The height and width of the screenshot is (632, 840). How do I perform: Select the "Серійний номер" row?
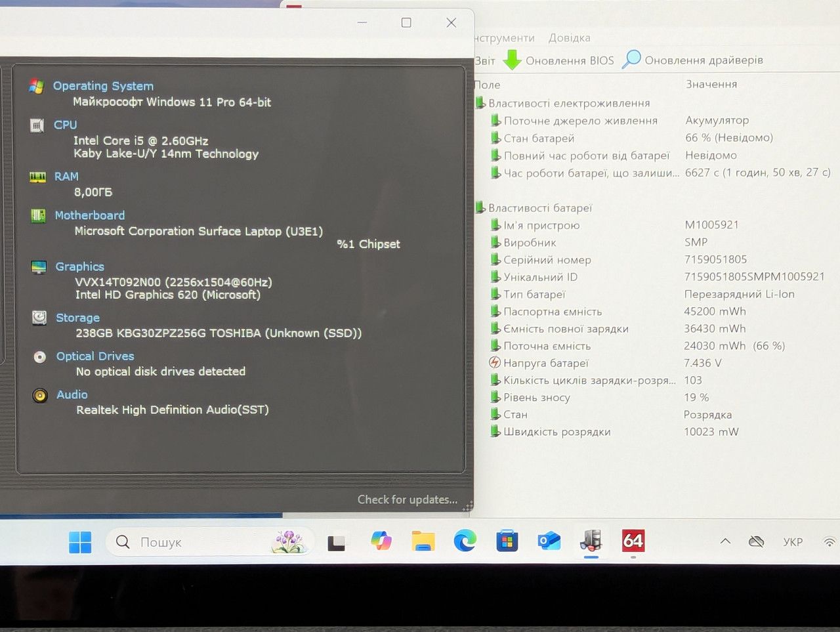(656, 260)
